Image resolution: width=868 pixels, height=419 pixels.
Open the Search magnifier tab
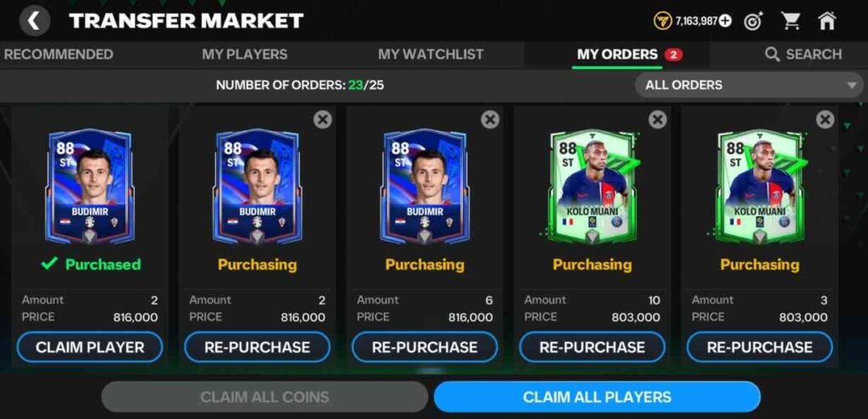(804, 54)
